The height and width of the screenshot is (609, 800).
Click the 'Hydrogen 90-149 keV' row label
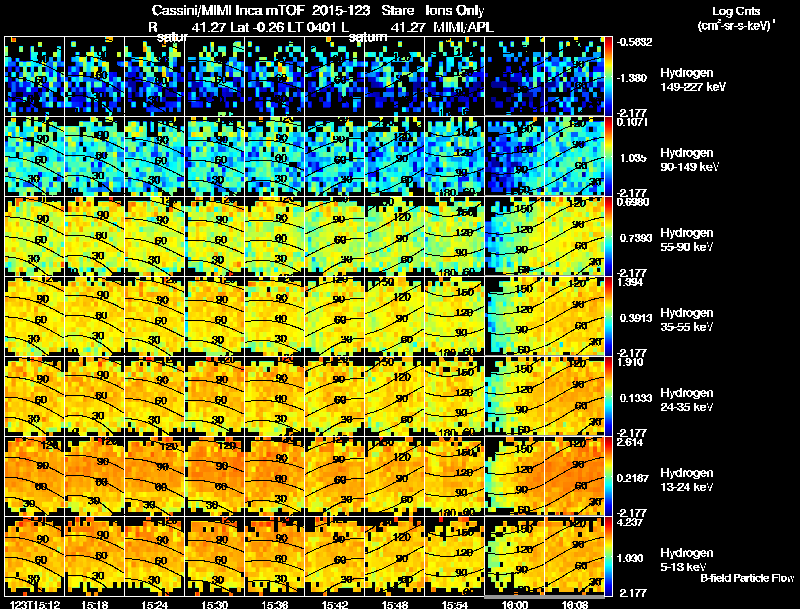[x=689, y=160]
